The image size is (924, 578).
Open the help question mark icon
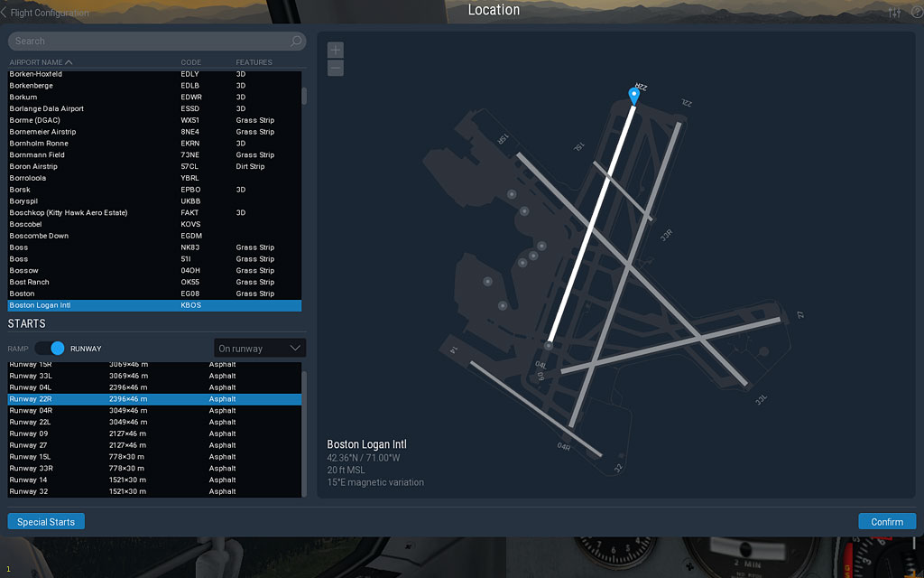tap(916, 13)
